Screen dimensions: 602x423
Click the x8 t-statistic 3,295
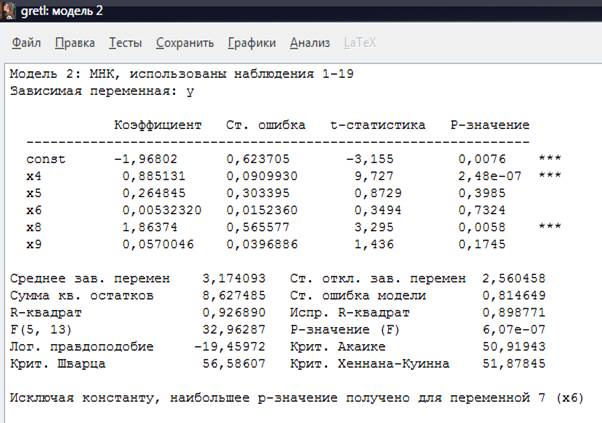[374, 227]
